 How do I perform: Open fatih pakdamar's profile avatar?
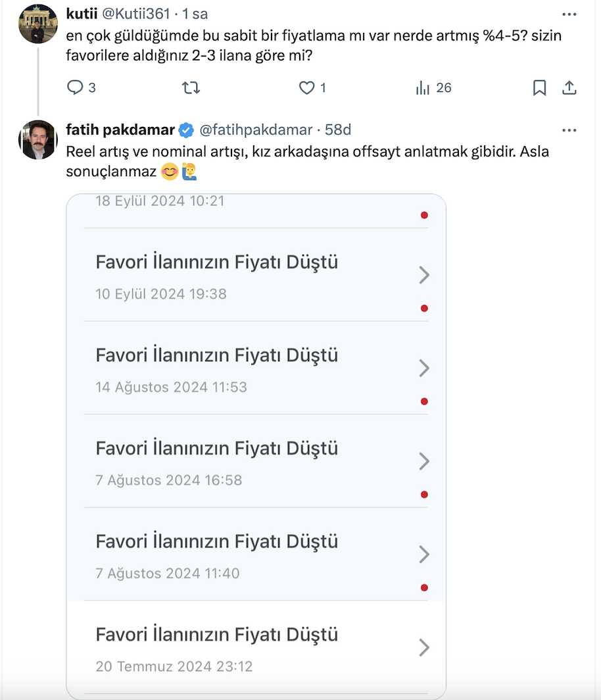pos(38,140)
